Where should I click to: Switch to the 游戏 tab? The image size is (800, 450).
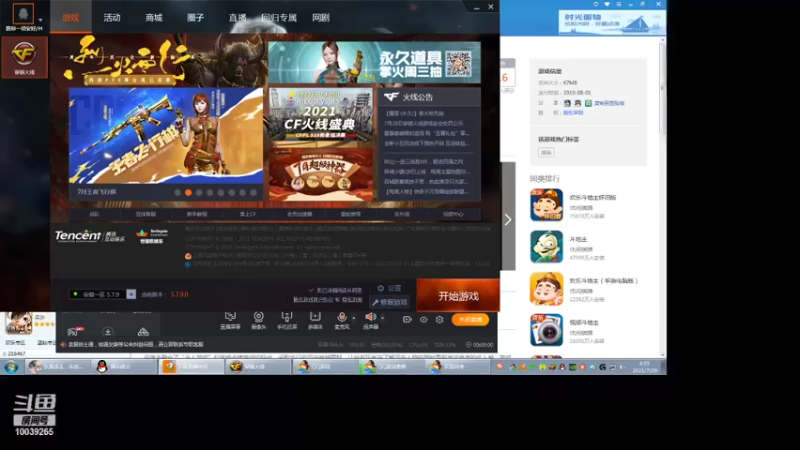(70, 17)
